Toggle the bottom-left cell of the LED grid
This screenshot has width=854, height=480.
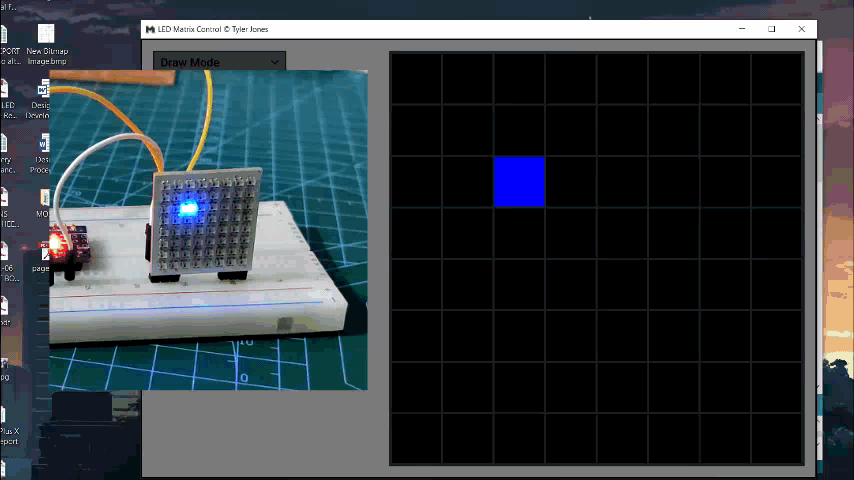pos(416,439)
